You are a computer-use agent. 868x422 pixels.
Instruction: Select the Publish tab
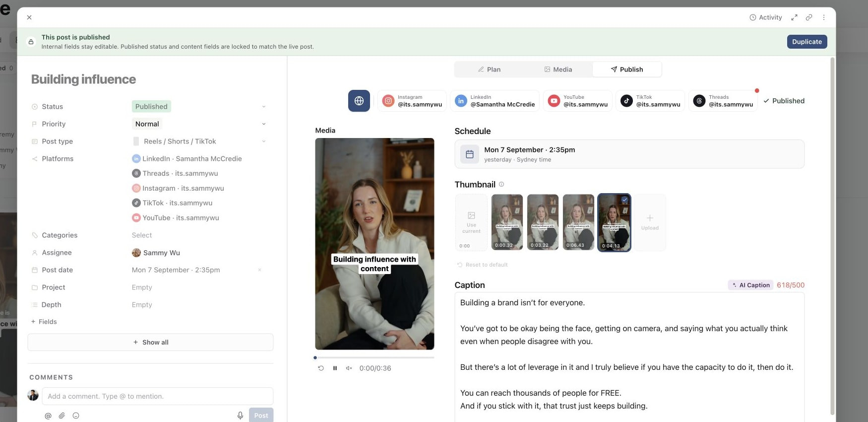[627, 70]
